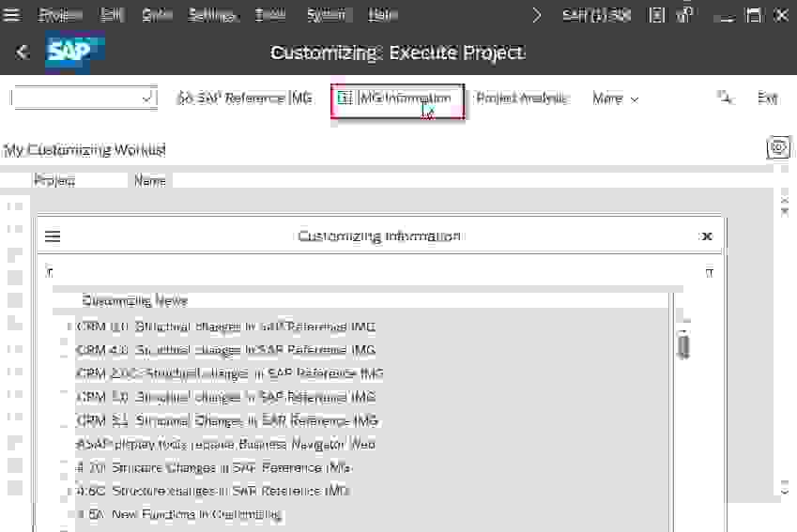Open the Customizing Information dialog menu
Image resolution: width=797 pixels, height=532 pixels.
pyautogui.click(x=53, y=236)
